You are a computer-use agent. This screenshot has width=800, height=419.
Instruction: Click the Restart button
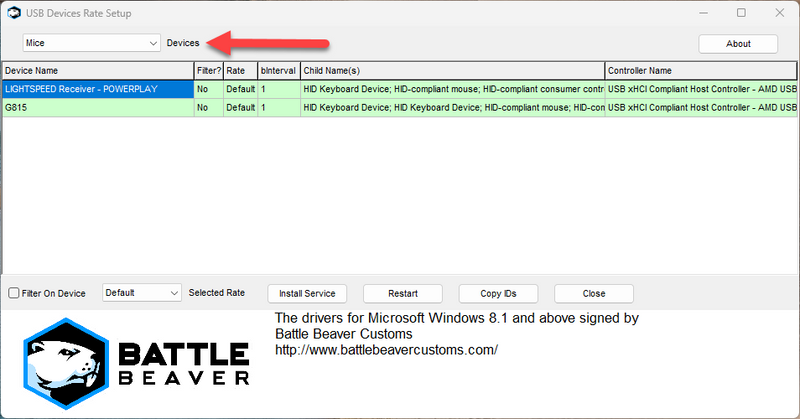point(402,293)
